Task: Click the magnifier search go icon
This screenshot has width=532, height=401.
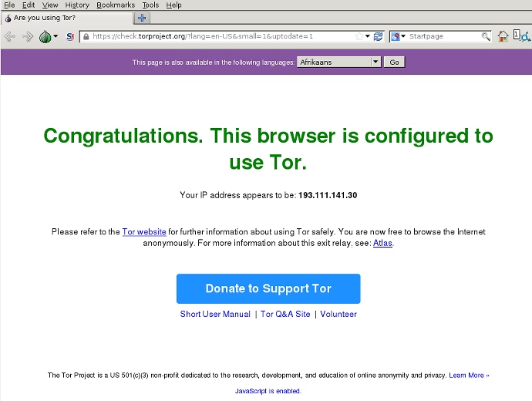Action: pyautogui.click(x=486, y=36)
